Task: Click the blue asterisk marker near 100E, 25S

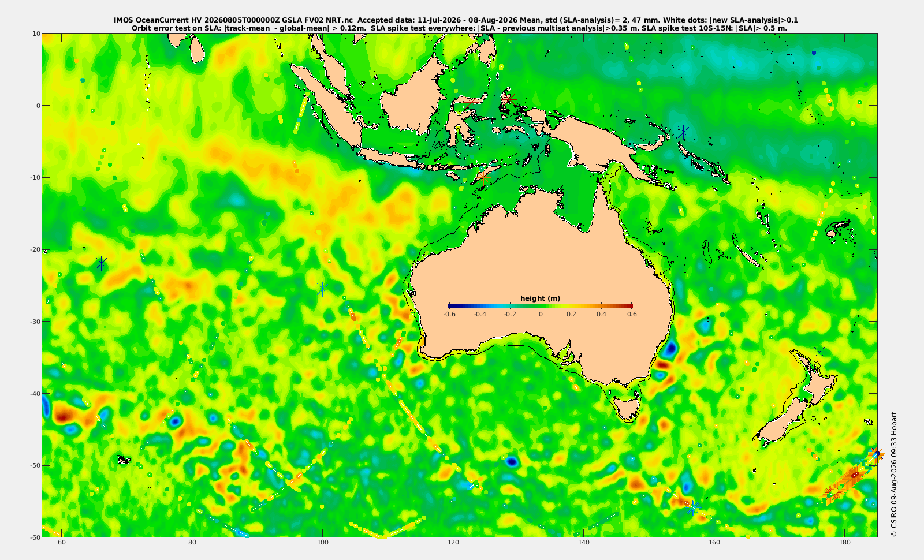Action: (x=322, y=289)
